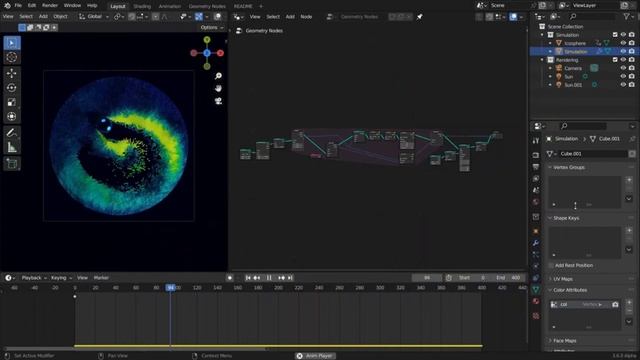The image size is (640, 360).
Task: Add a new vertex group
Action: click(629, 180)
